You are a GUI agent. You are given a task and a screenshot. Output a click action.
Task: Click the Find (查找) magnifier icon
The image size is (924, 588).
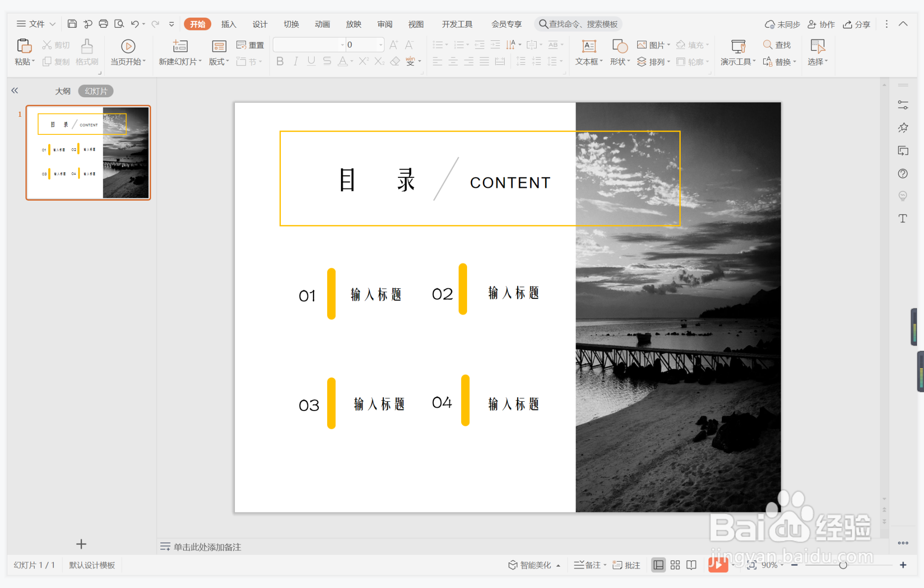coord(768,45)
